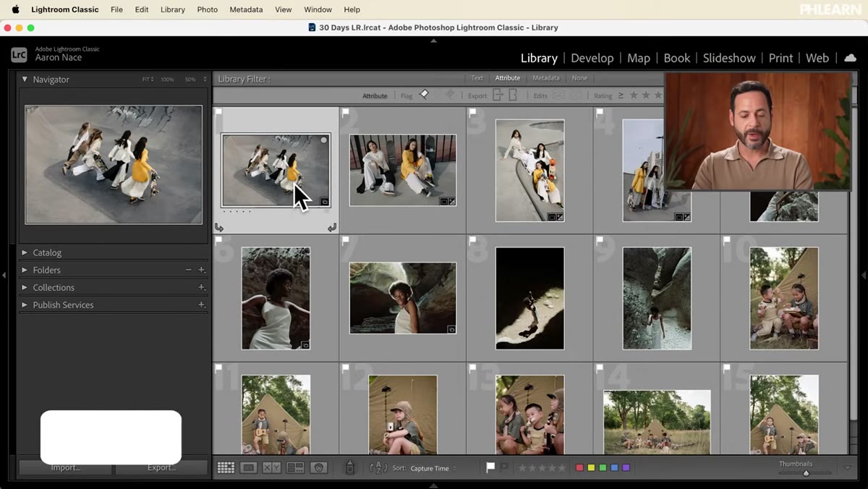Open Compare view (XY) icon
The image size is (868, 489).
tap(272, 468)
